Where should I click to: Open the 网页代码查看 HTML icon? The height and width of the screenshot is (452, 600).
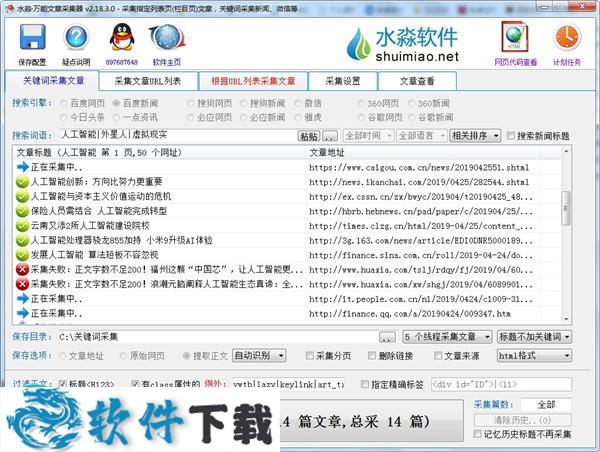coord(514,38)
